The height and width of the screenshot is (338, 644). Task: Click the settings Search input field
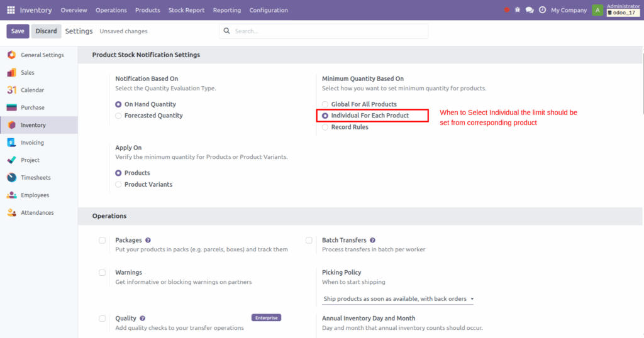324,31
